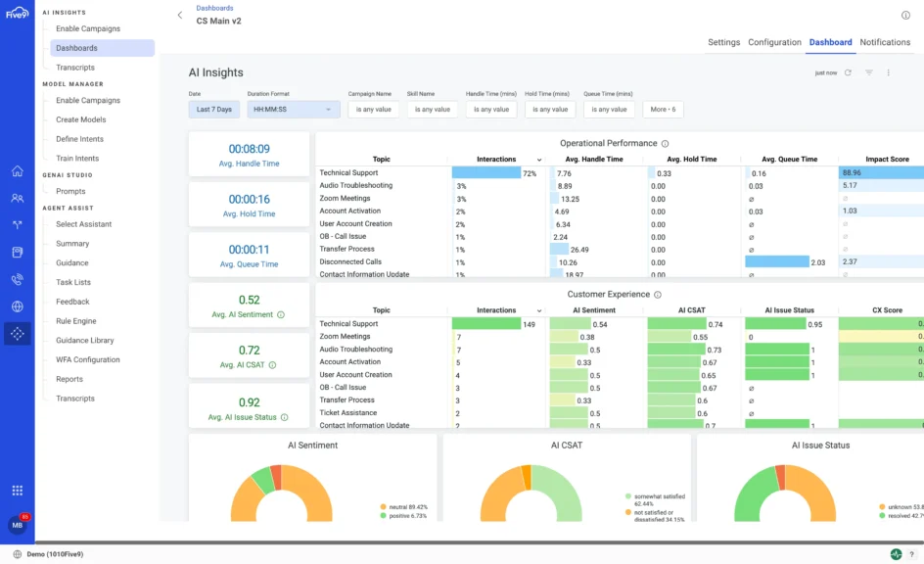
Task: Select the Home icon in the left sidebar
Action: pos(17,170)
